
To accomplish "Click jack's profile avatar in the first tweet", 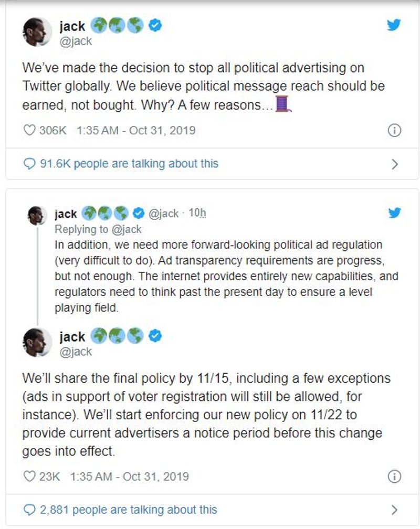I will [x=37, y=31].
